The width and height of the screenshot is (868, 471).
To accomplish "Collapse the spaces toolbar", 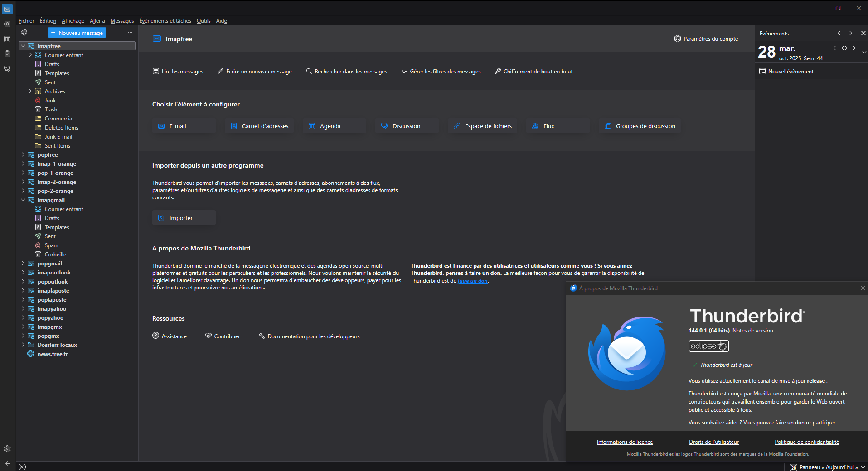I will 7,463.
